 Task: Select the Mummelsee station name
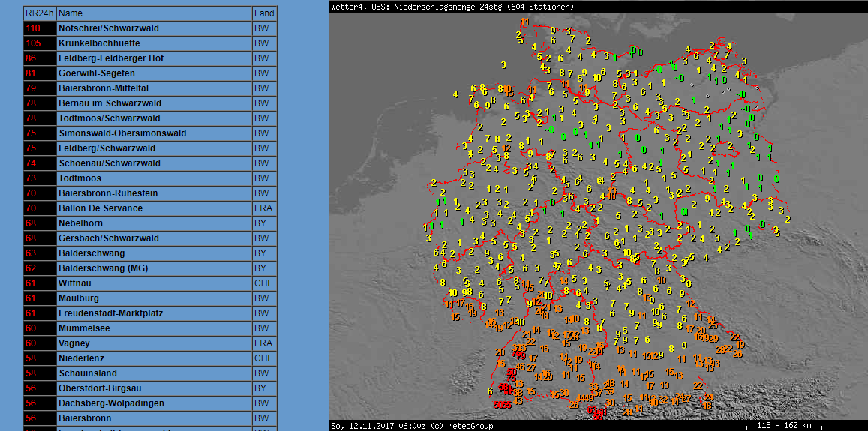[x=83, y=328]
